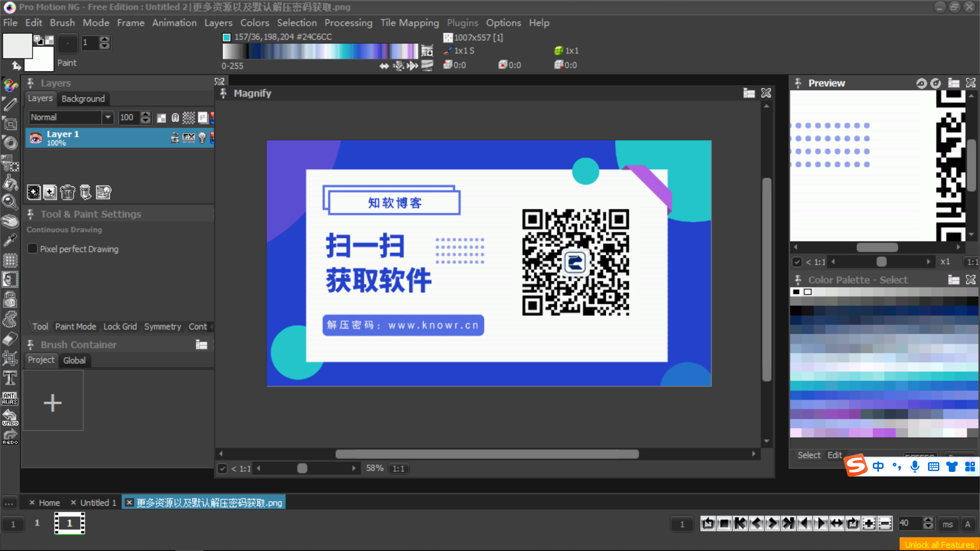Stop animation playback
The height and width of the screenshot is (551, 980).
tap(724, 523)
